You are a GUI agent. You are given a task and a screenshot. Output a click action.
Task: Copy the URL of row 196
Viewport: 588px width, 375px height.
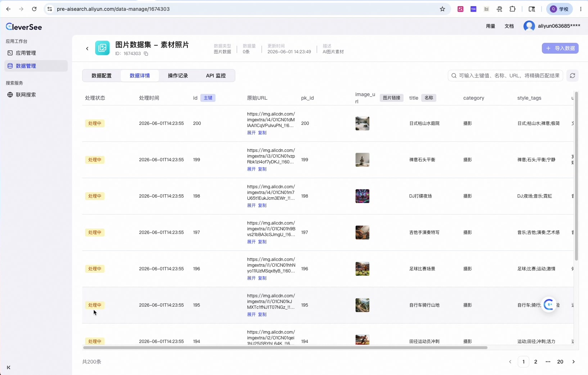tap(262, 278)
